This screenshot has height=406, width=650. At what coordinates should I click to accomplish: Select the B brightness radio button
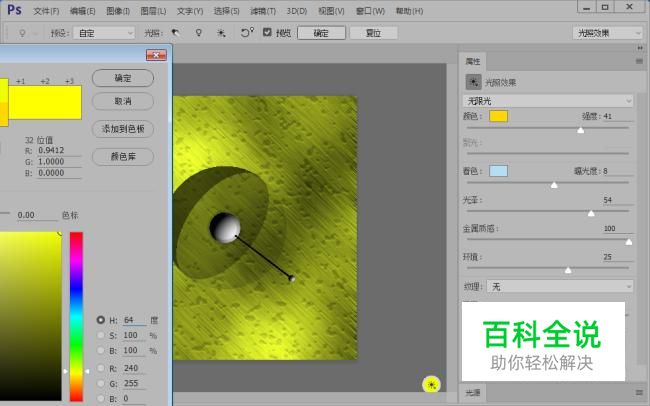point(101,350)
